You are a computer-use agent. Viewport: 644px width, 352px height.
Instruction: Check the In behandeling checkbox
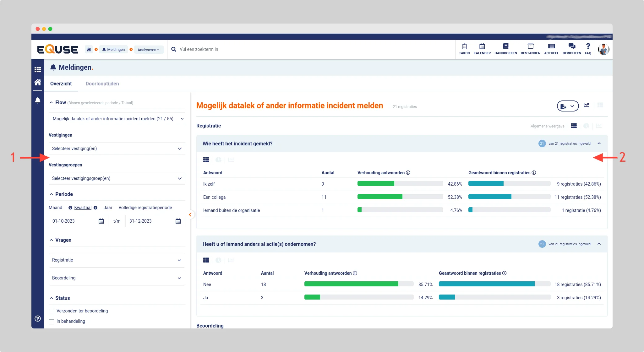(x=52, y=322)
